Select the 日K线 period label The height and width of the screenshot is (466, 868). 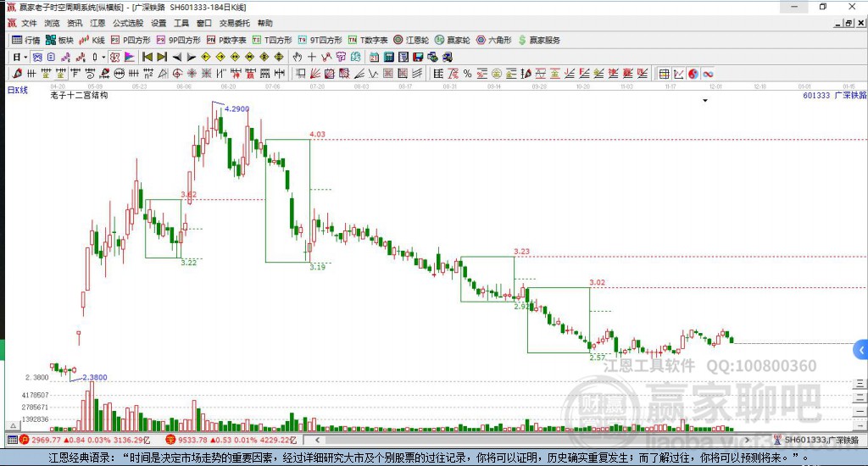(17, 90)
